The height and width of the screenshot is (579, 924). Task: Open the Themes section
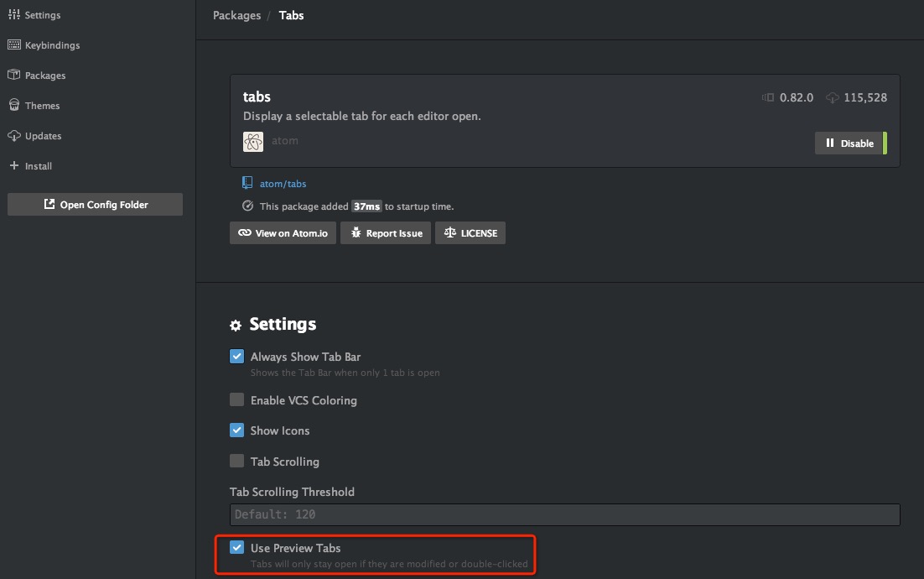coord(42,105)
